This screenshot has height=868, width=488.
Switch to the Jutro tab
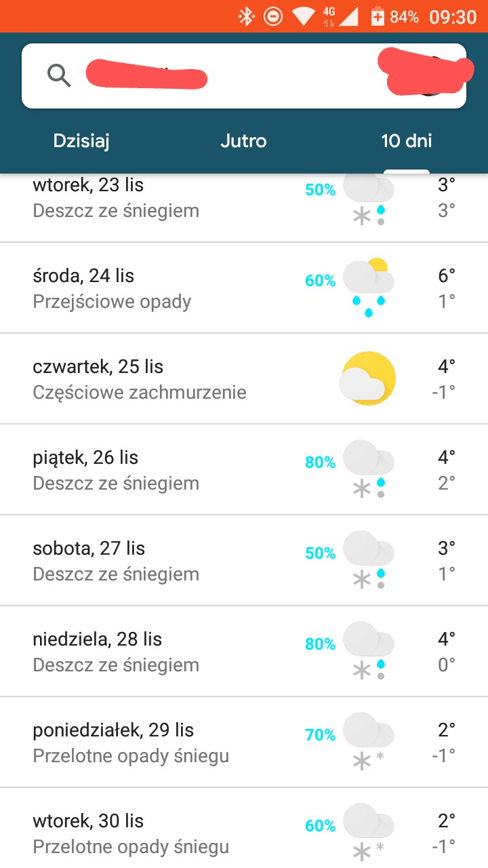(243, 141)
